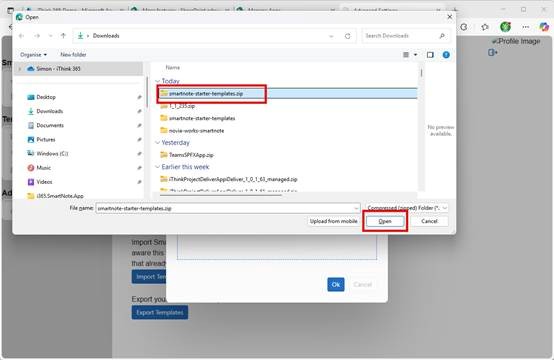Sort by the Name column header
The width and height of the screenshot is (554, 360).
[x=173, y=67]
